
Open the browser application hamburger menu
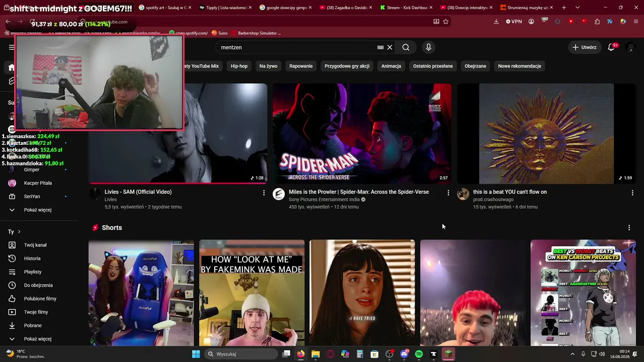(636, 22)
